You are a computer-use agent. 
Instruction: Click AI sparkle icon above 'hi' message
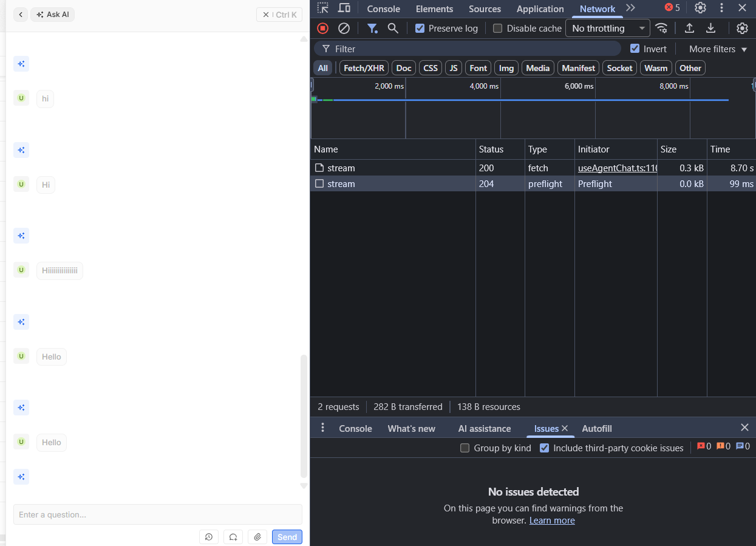tap(21, 64)
